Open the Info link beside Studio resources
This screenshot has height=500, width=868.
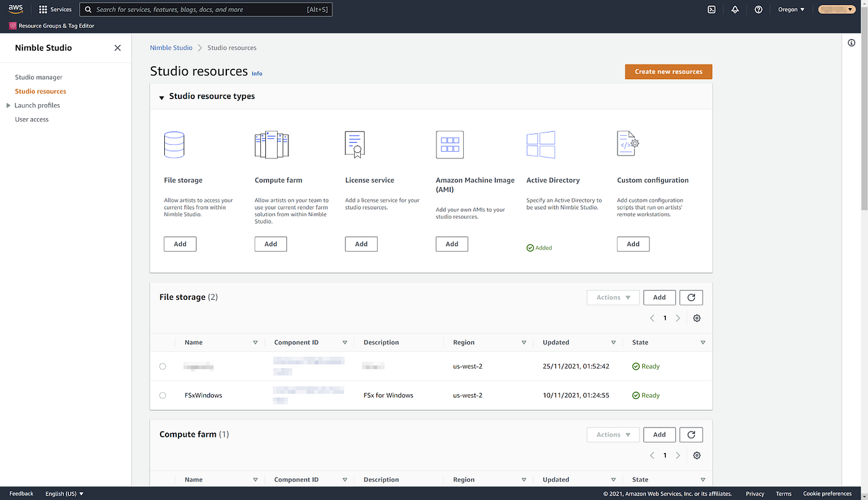click(257, 74)
